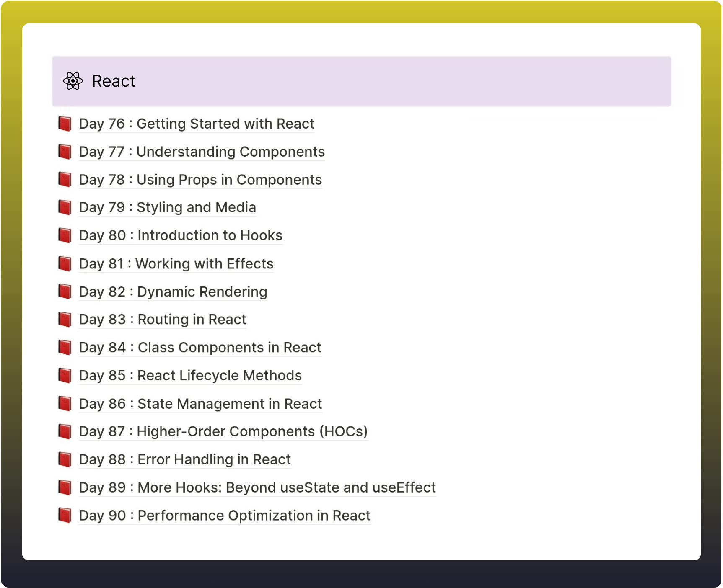Click the book icon beside Day 90
This screenshot has height=588, width=723.
(x=65, y=516)
